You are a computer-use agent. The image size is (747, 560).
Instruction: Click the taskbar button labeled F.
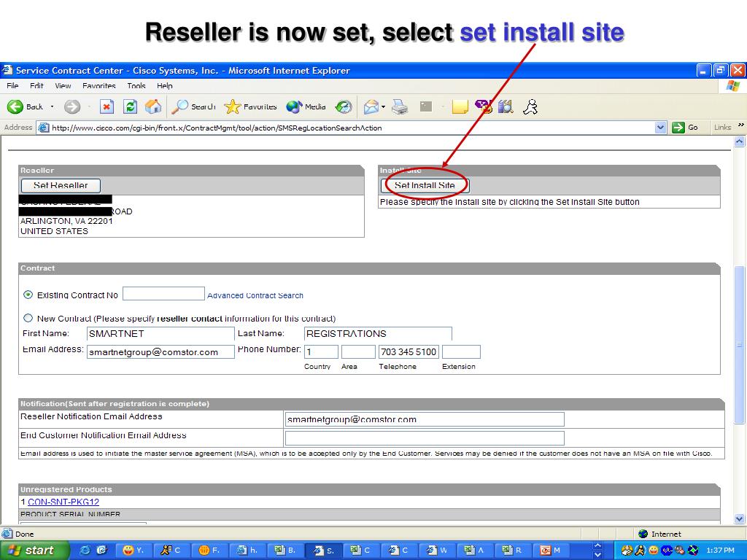point(209,551)
